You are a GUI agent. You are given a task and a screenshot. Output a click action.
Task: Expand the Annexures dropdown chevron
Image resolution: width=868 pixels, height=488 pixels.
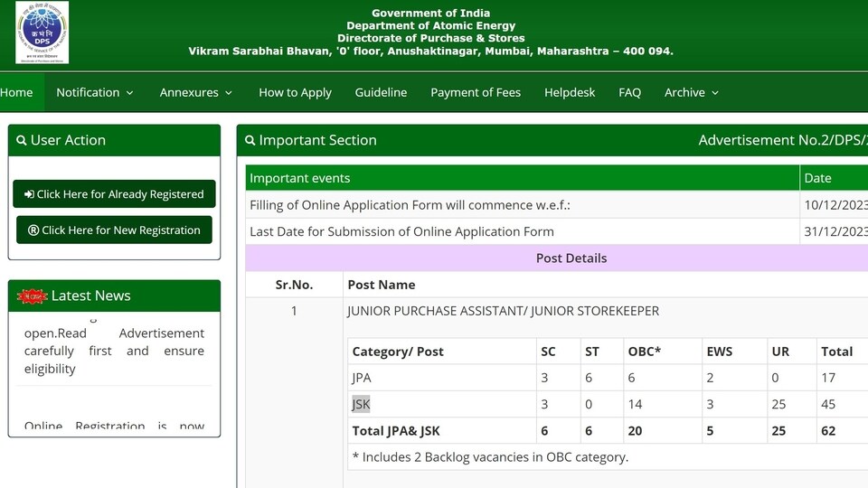click(229, 93)
